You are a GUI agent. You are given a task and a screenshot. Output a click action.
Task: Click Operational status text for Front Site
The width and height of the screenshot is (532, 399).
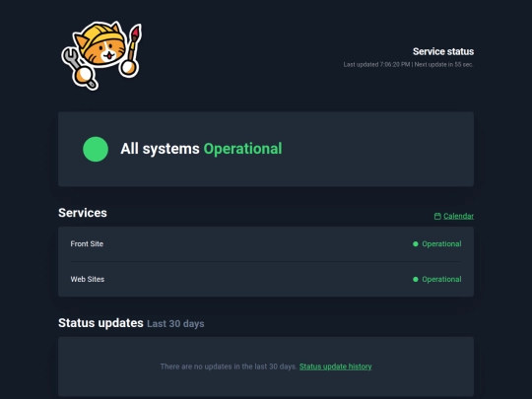441,244
